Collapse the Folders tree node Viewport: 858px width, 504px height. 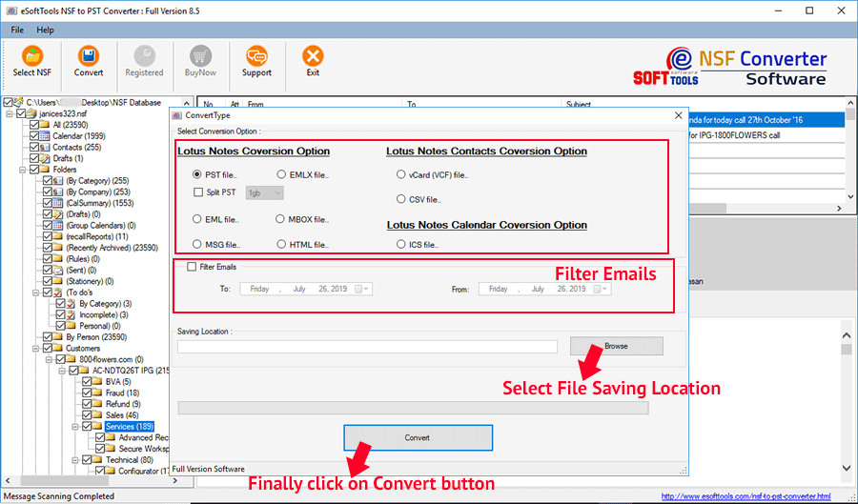[x=23, y=170]
